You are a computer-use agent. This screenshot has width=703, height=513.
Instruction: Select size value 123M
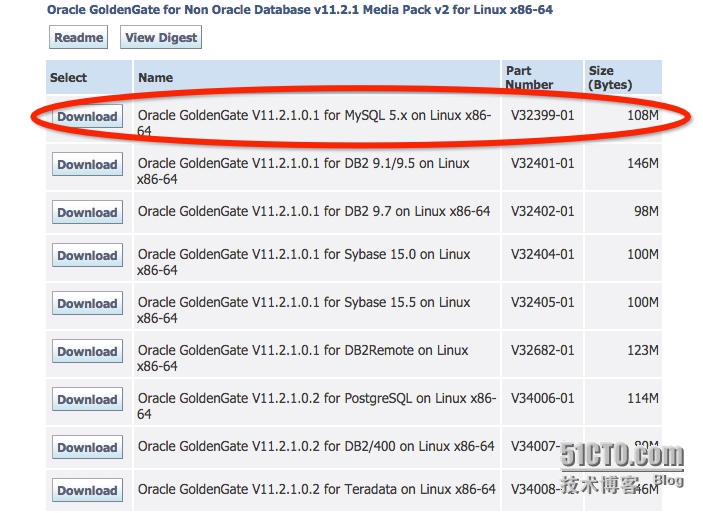coord(643,350)
